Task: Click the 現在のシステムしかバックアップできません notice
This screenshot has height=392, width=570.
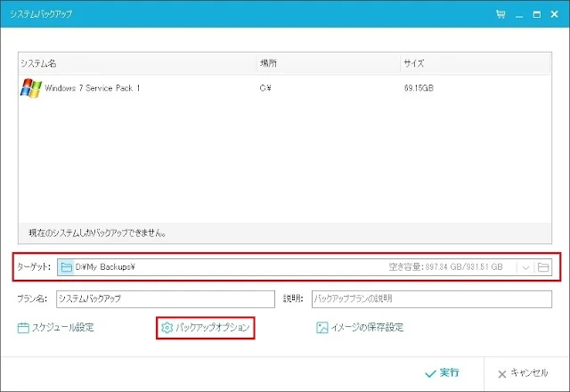Action: coord(97,233)
